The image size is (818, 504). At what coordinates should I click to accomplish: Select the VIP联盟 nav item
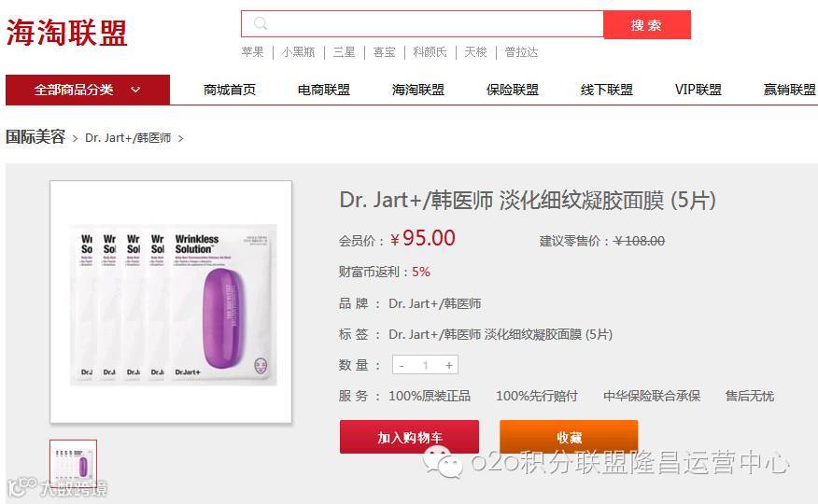pos(698,90)
